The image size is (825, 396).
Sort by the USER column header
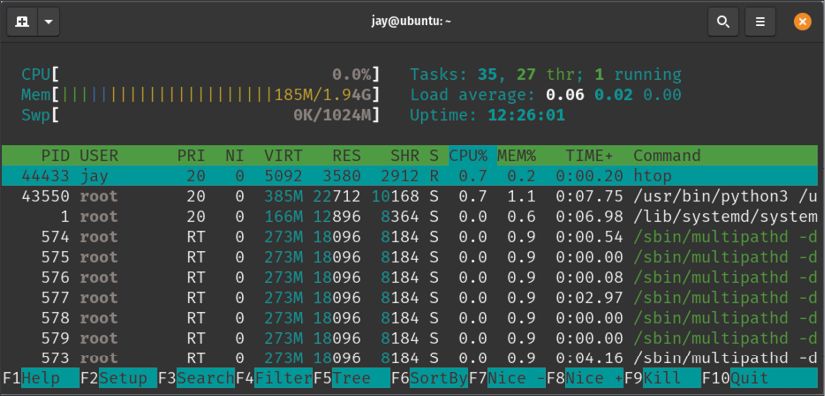point(99,156)
